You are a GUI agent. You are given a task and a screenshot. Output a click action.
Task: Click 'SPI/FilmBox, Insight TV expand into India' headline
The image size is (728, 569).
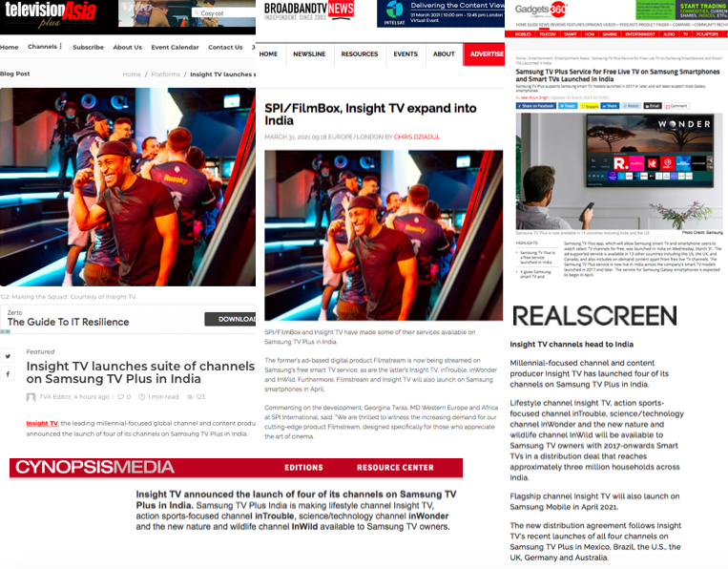[370, 115]
